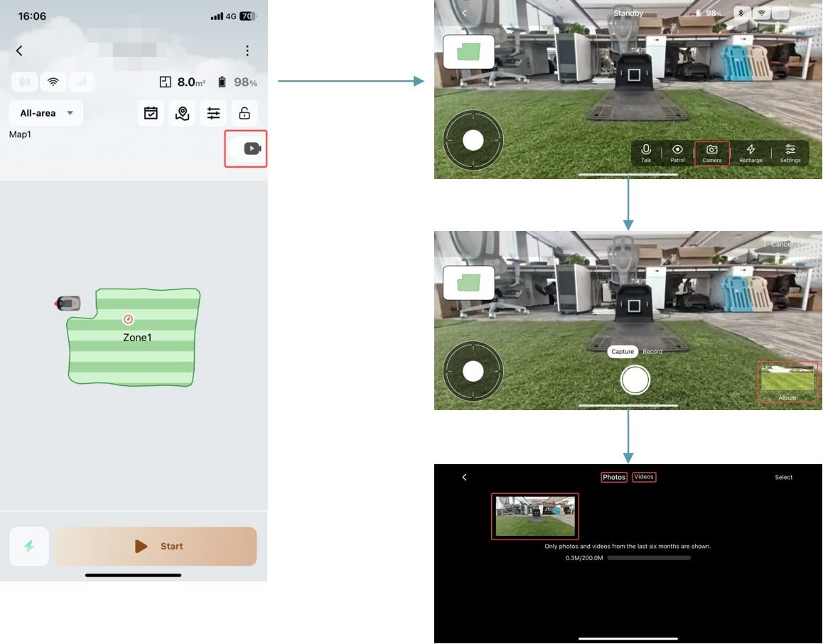Image resolution: width=823 pixels, height=644 pixels.
Task: Open the Album thumbnail
Action: tap(787, 381)
